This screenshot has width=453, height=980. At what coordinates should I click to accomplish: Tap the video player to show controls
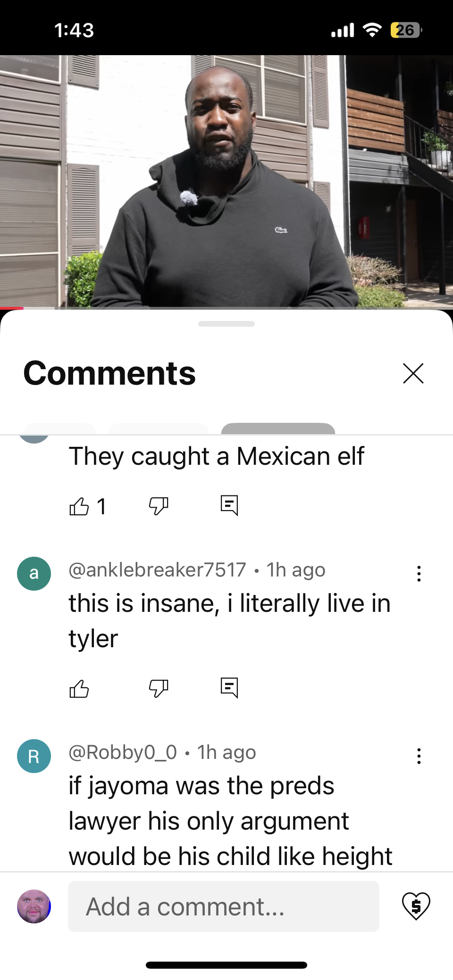(x=226, y=181)
